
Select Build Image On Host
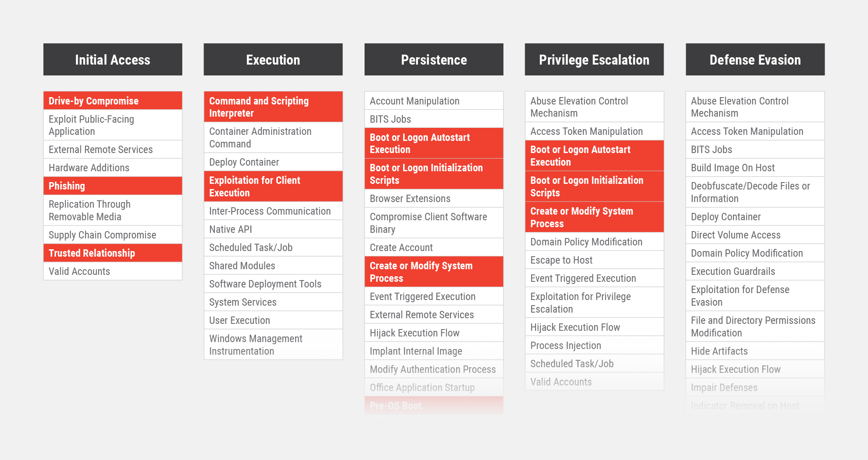pyautogui.click(x=755, y=167)
